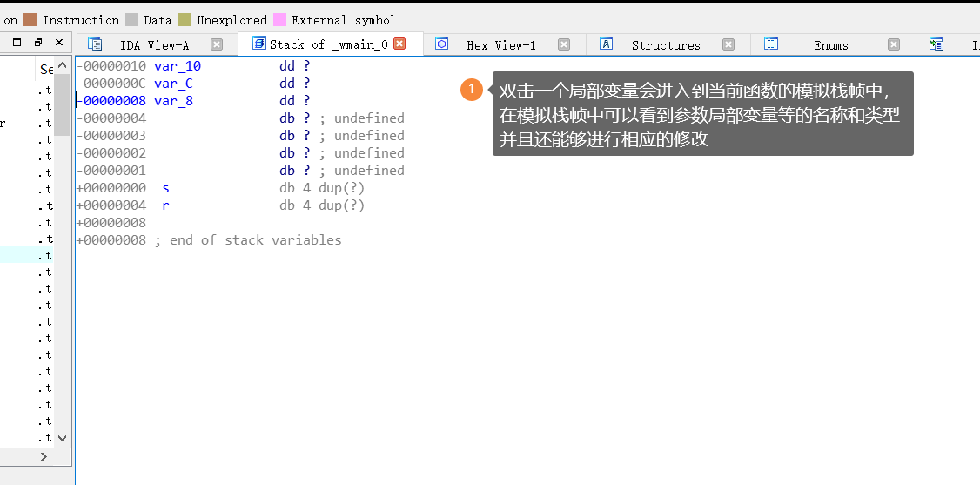The width and height of the screenshot is (980, 485).
Task: Click the -00000002 undefined byte row
Action: (x=240, y=153)
